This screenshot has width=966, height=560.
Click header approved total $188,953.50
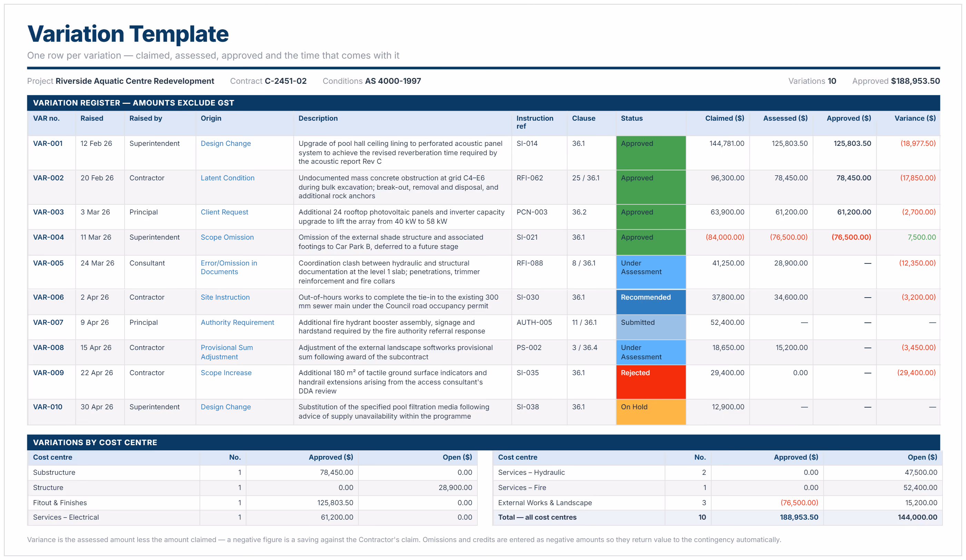click(915, 81)
